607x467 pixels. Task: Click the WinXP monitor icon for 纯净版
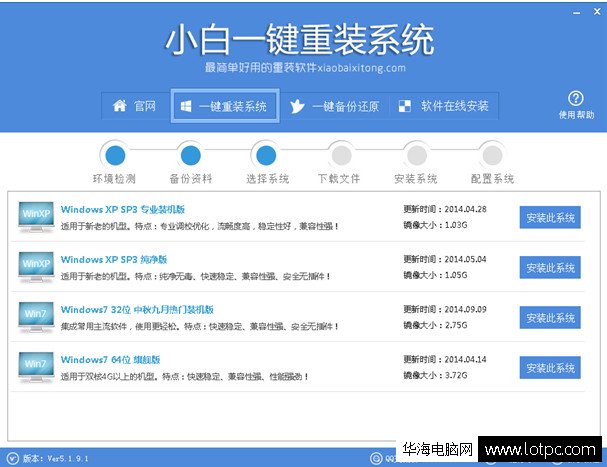pyautogui.click(x=36, y=267)
